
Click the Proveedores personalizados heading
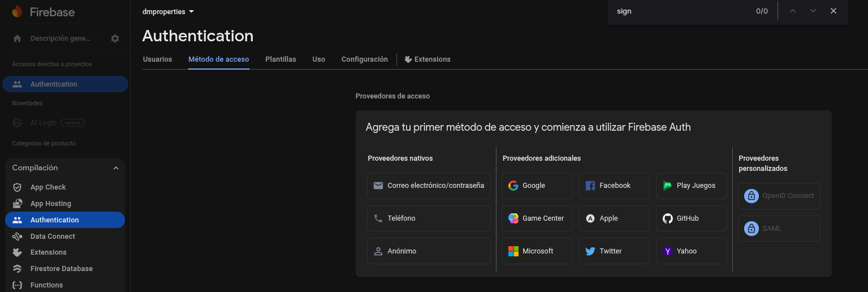tap(763, 164)
